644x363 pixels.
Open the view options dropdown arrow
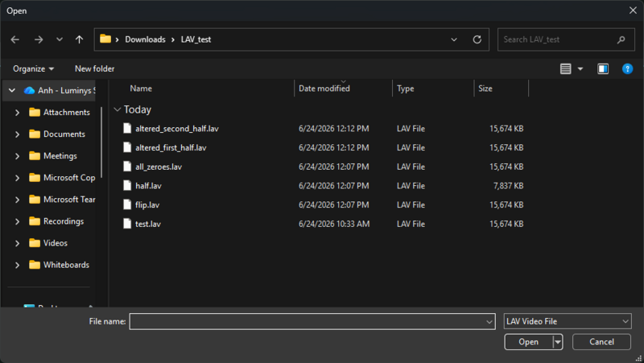(580, 68)
